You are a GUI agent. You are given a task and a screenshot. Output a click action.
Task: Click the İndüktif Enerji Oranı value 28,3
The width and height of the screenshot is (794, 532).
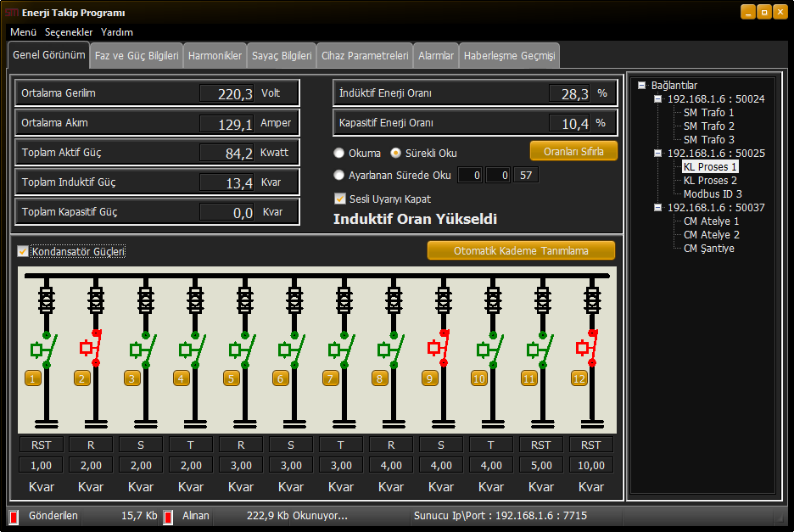tap(569, 93)
